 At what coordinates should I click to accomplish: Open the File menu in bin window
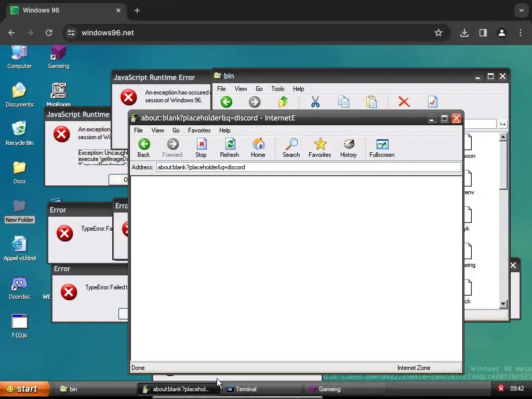(x=221, y=88)
